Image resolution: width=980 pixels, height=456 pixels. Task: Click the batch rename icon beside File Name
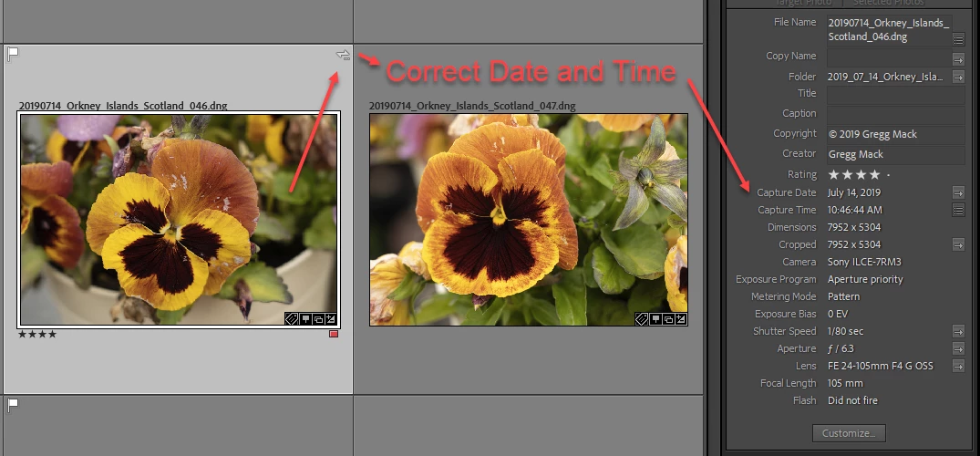pos(958,39)
